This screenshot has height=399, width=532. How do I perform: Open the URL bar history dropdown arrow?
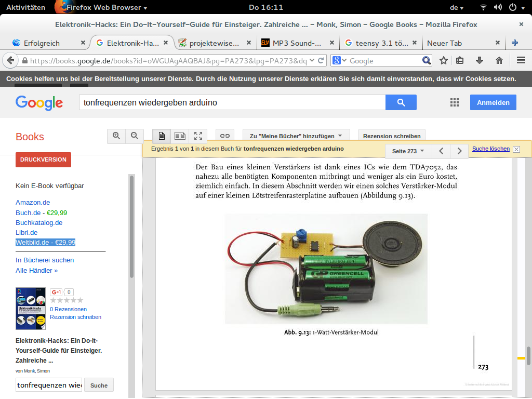312,61
